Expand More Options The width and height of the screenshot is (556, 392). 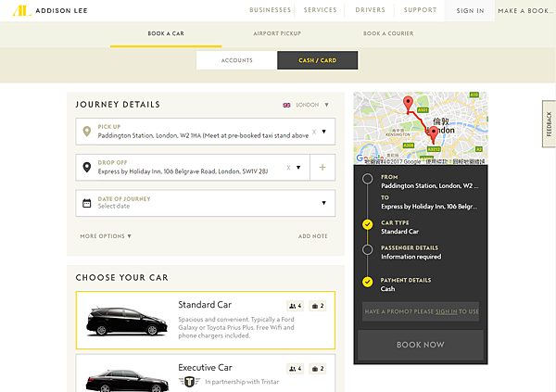click(x=106, y=236)
